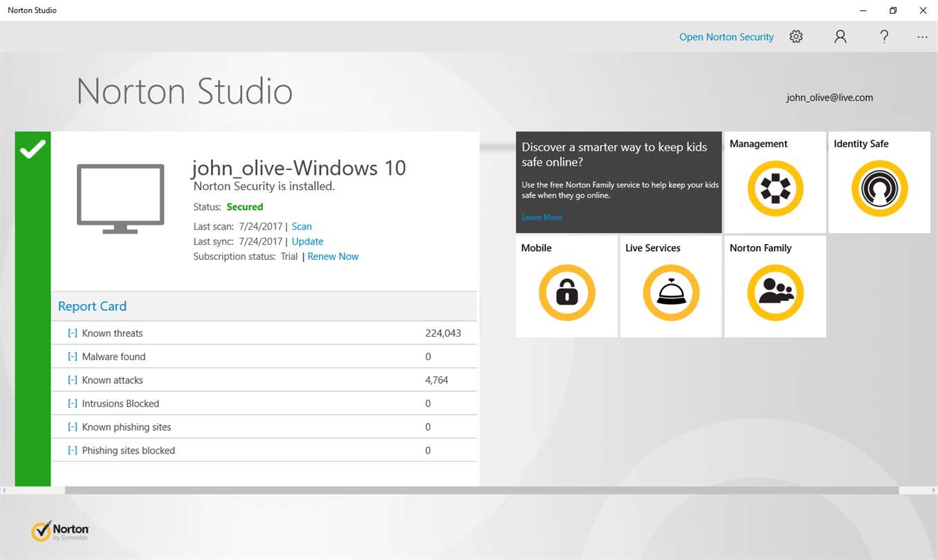The height and width of the screenshot is (560, 938).
Task: Click the 'Discover a smarter way' promo headline
Action: click(x=615, y=154)
